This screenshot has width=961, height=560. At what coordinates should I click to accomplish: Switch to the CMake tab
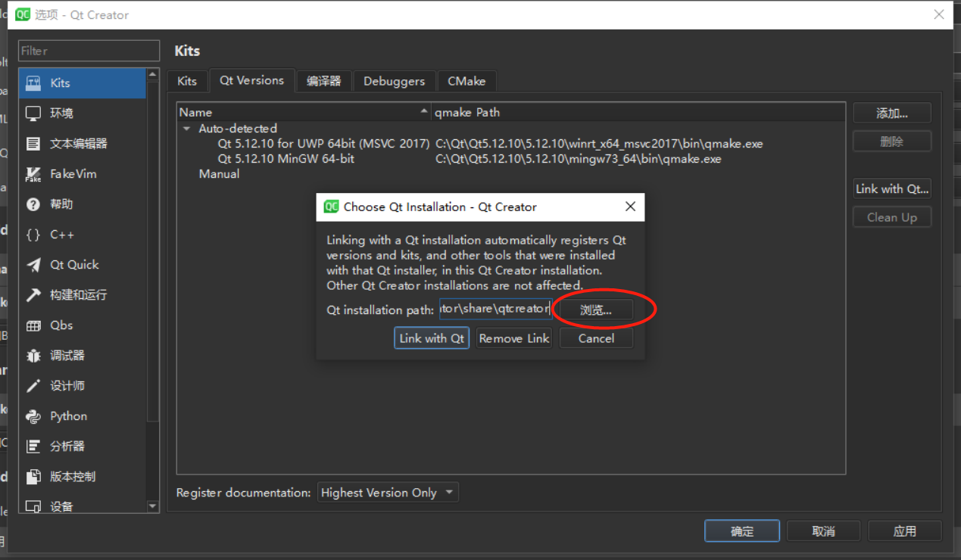pyautogui.click(x=466, y=81)
